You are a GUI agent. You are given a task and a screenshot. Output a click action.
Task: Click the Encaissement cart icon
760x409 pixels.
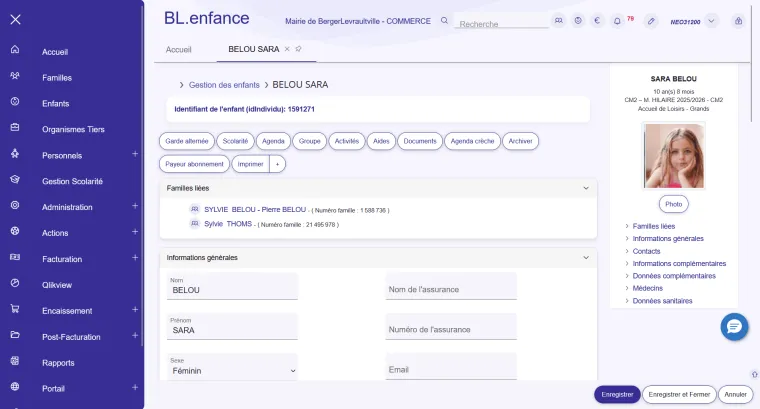(15, 309)
